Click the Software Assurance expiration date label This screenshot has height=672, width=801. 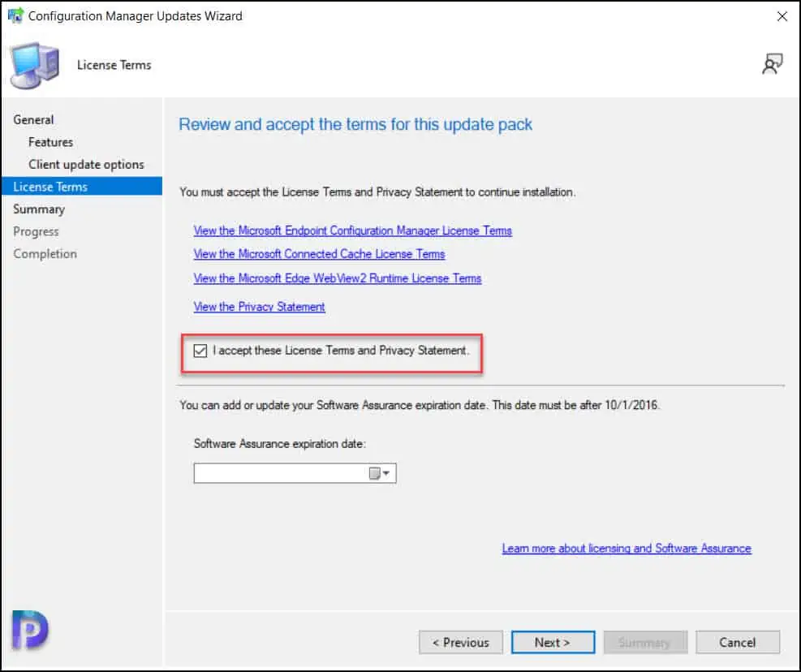coord(279,444)
